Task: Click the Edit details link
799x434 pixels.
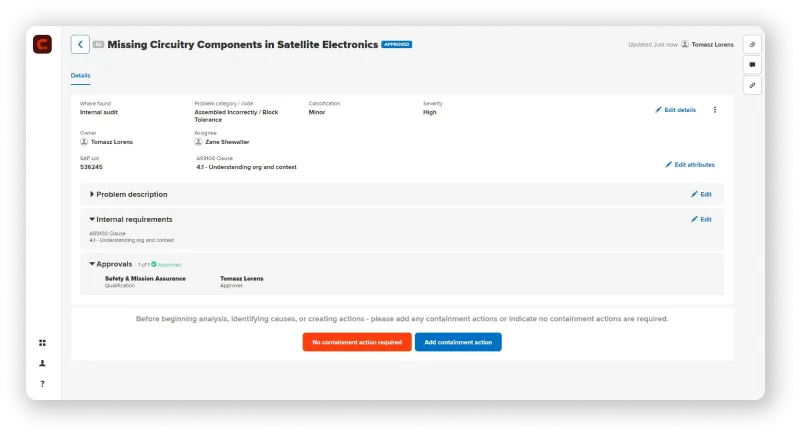Action: (x=675, y=110)
